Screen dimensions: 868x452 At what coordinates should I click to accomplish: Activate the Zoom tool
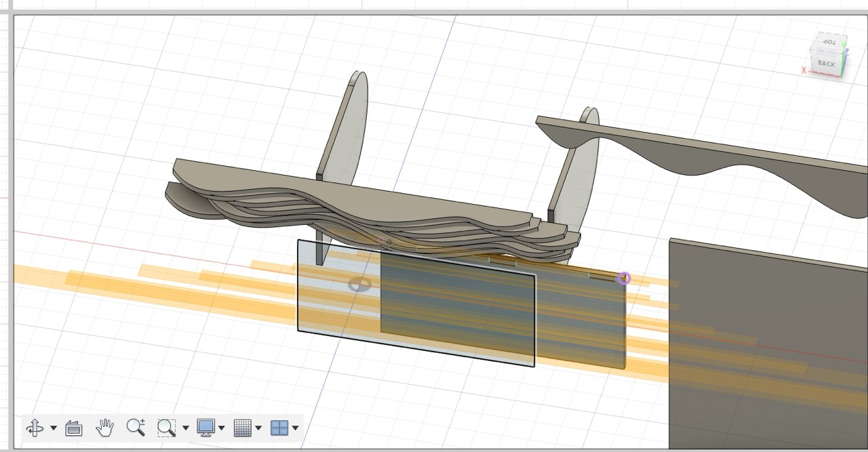(x=136, y=428)
